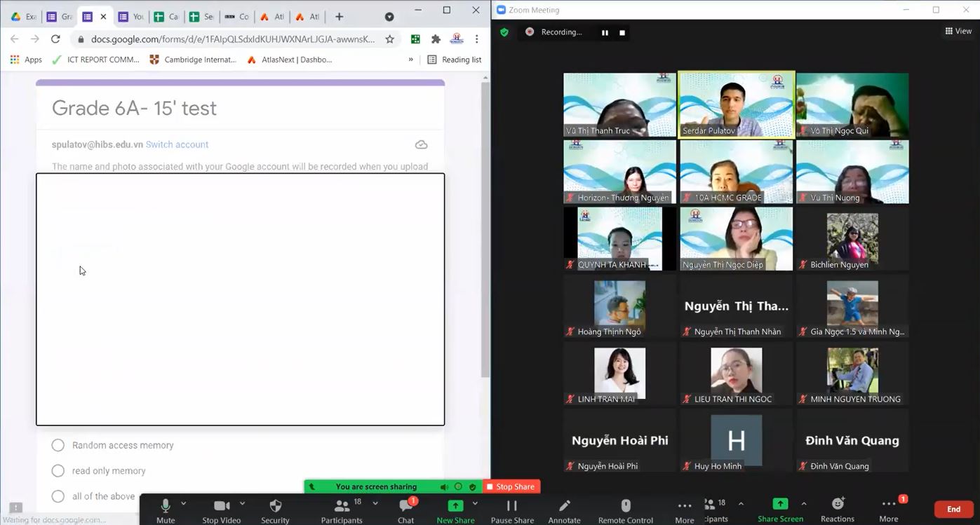Bookmark this page with the star icon
The width and height of the screenshot is (980, 525).
pyautogui.click(x=390, y=39)
